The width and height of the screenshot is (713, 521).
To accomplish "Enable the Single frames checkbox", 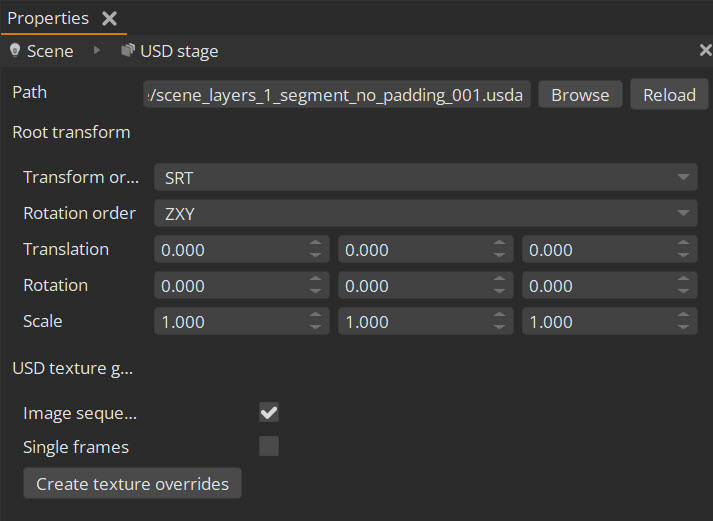I will pos(269,446).
